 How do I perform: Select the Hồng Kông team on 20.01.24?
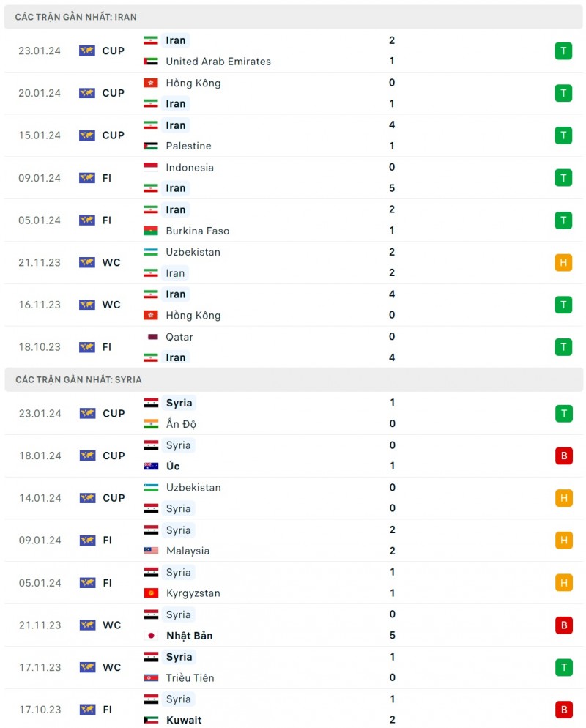[193, 83]
